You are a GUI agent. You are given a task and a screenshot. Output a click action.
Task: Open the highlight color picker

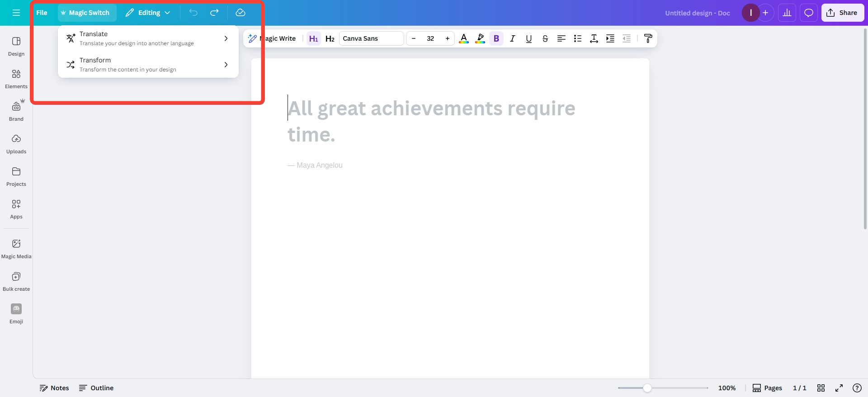(480, 38)
